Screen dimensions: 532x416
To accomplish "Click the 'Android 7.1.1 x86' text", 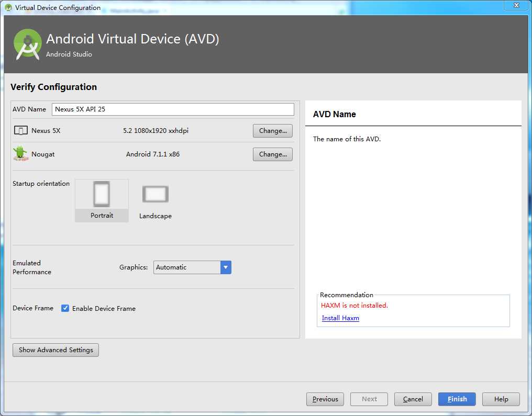I will pos(153,154).
